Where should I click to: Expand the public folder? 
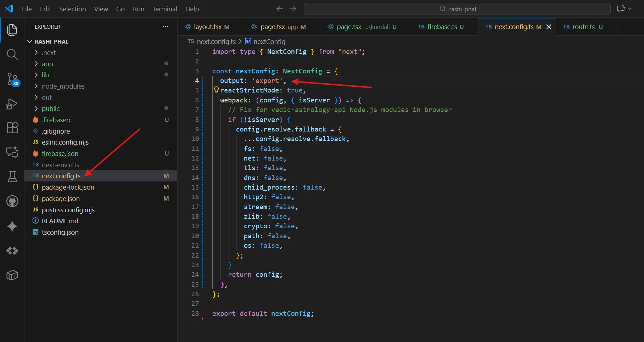(50, 108)
